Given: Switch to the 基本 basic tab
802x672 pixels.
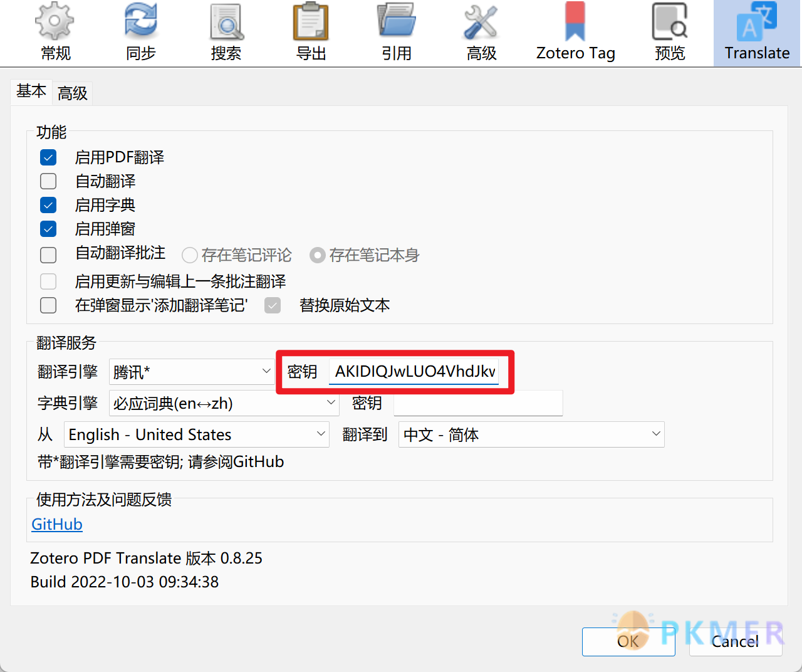Looking at the screenshot, I should pos(31,92).
